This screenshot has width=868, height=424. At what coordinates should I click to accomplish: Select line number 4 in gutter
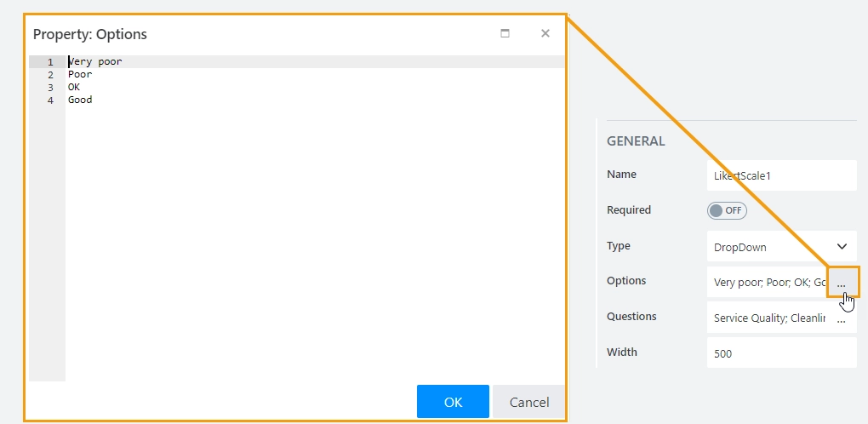point(50,100)
